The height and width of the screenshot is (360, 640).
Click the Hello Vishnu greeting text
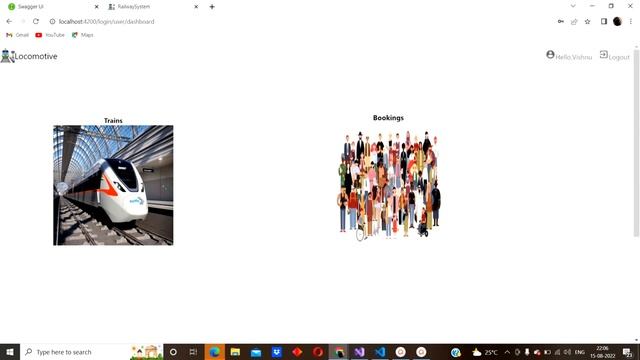tap(573, 58)
